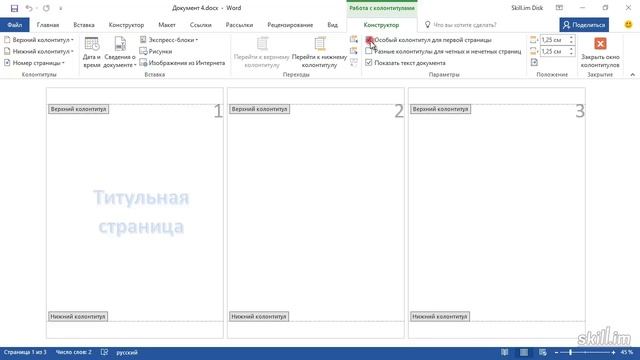This screenshot has height=360, width=640.
Task: Switch to the Вид tab
Action: [332, 25]
